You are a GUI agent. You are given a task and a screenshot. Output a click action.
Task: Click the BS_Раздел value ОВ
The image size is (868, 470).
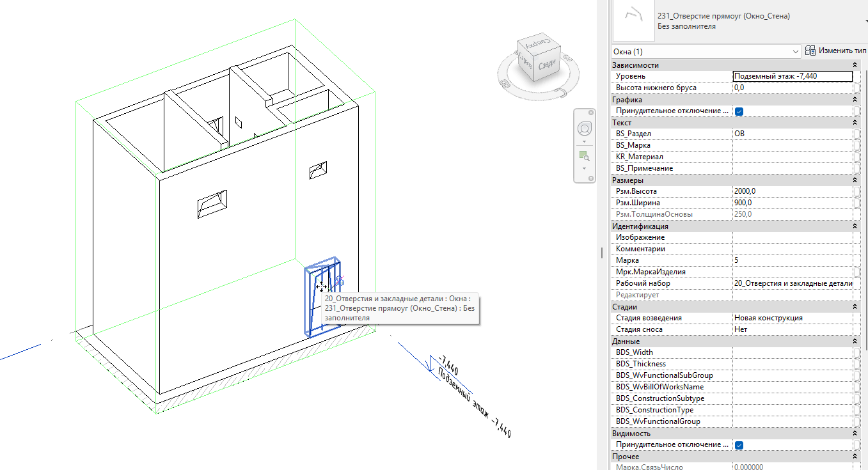coord(793,134)
